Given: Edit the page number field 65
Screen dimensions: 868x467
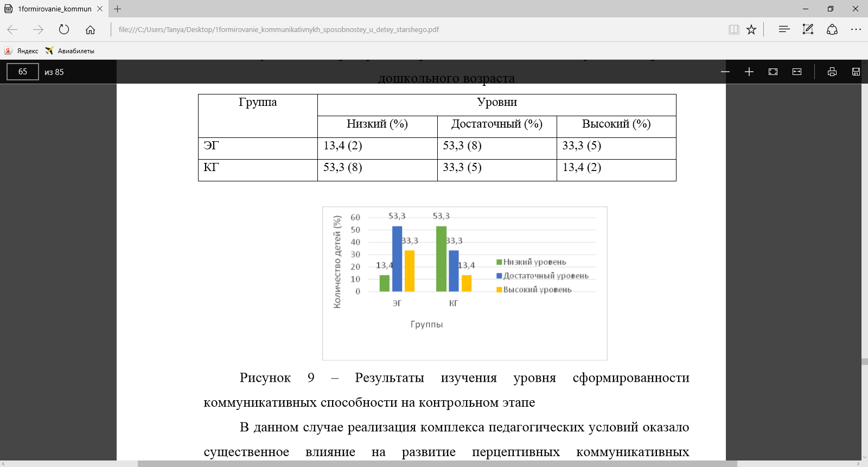Looking at the screenshot, I should (x=23, y=72).
